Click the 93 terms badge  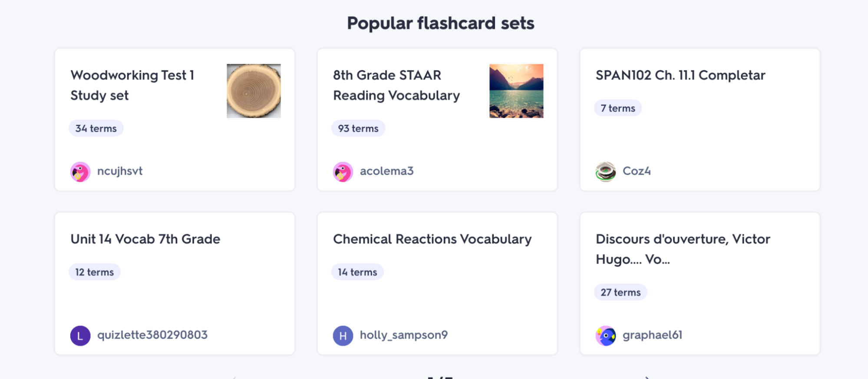(358, 128)
